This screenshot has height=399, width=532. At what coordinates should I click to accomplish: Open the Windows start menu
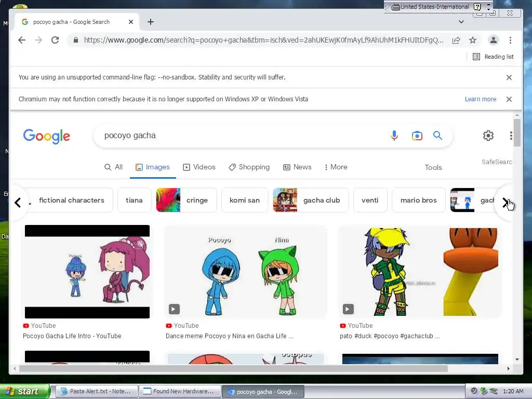click(x=24, y=391)
